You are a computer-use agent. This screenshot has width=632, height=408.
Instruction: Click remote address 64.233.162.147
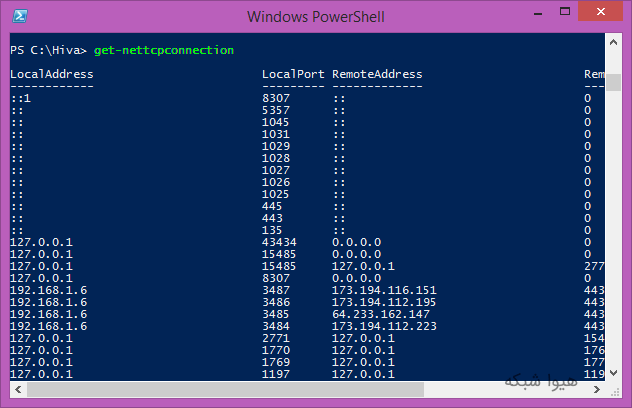coord(380,313)
